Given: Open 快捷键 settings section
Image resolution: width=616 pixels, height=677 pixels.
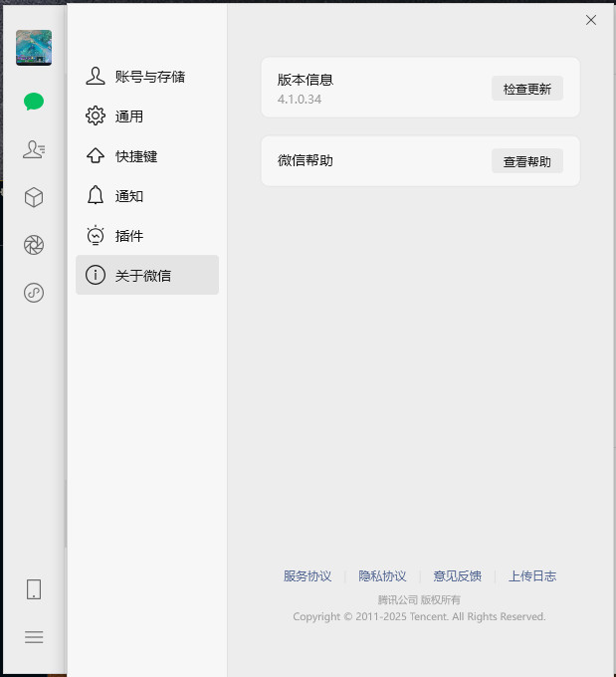Looking at the screenshot, I should click(147, 156).
